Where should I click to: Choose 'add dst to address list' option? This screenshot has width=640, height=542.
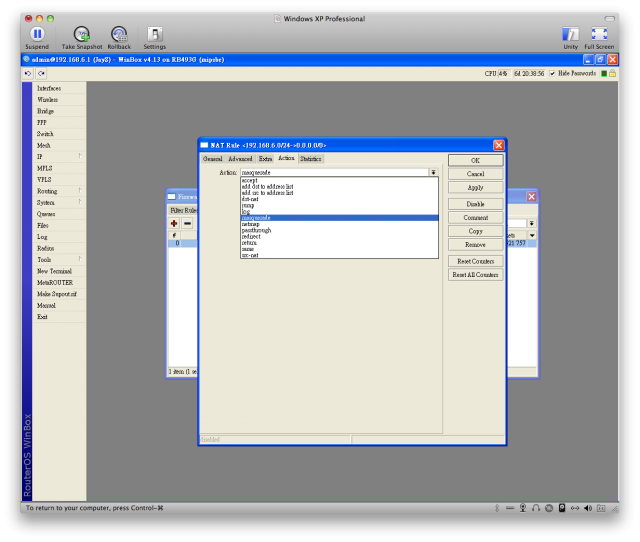point(340,187)
